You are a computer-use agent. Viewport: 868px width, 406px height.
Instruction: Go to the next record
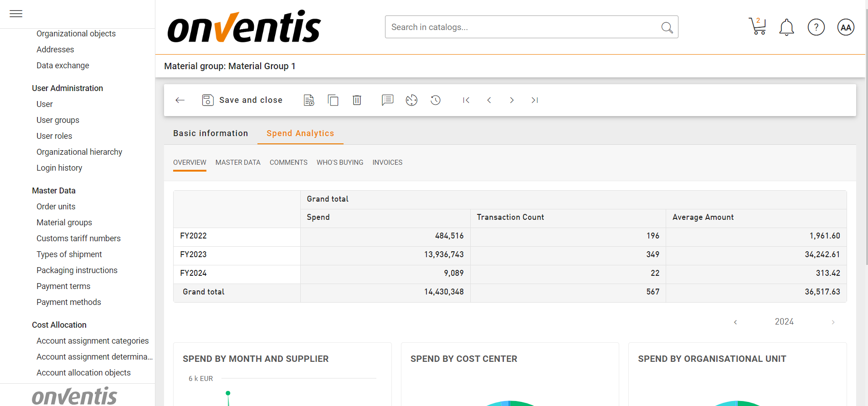(x=512, y=100)
